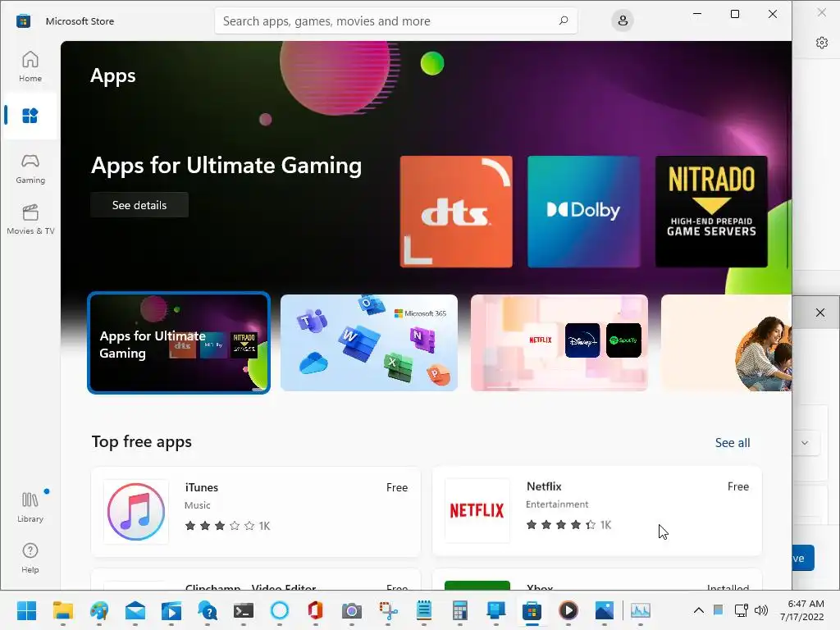Open Paint from the taskbar
The height and width of the screenshot is (630, 840).
pyautogui.click(x=99, y=610)
